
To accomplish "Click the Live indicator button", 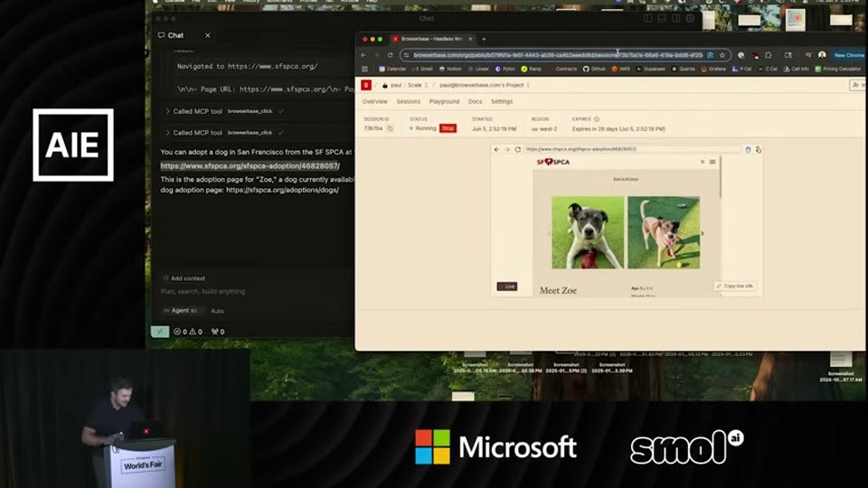I will click(x=506, y=286).
